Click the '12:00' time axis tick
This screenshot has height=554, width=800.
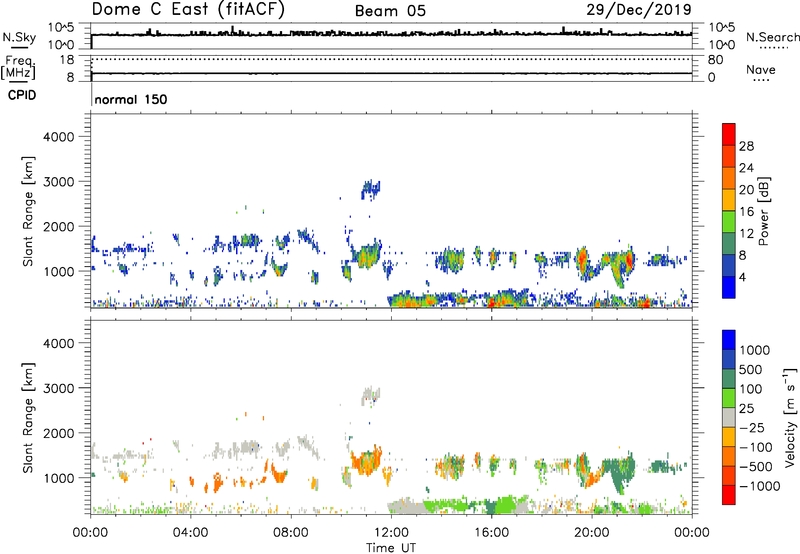point(391,533)
